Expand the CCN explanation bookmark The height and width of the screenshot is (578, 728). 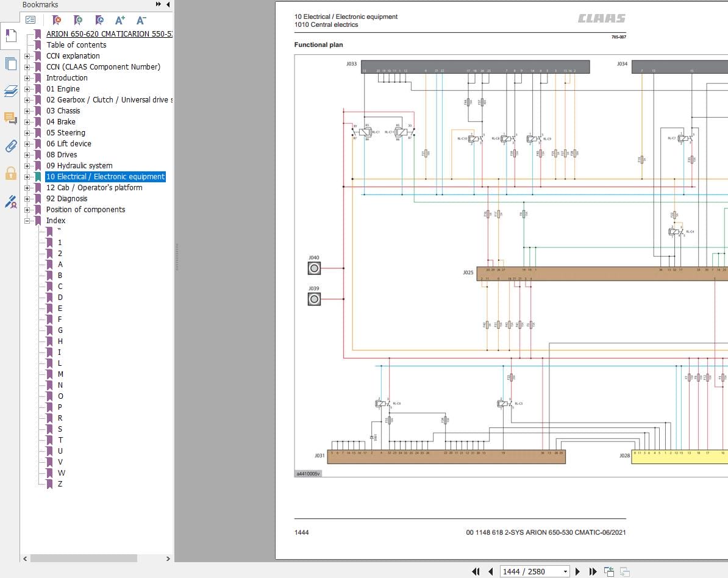(x=27, y=56)
